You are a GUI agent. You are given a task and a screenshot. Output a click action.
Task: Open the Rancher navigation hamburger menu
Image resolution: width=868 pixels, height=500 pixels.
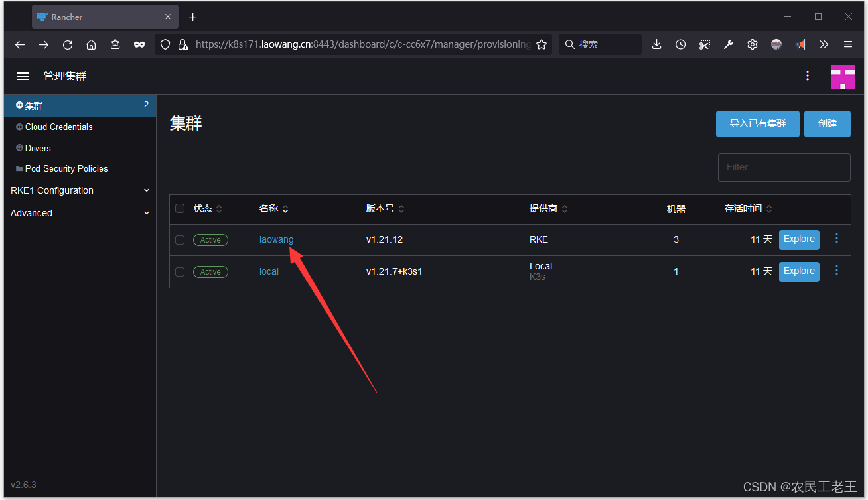[22, 76]
